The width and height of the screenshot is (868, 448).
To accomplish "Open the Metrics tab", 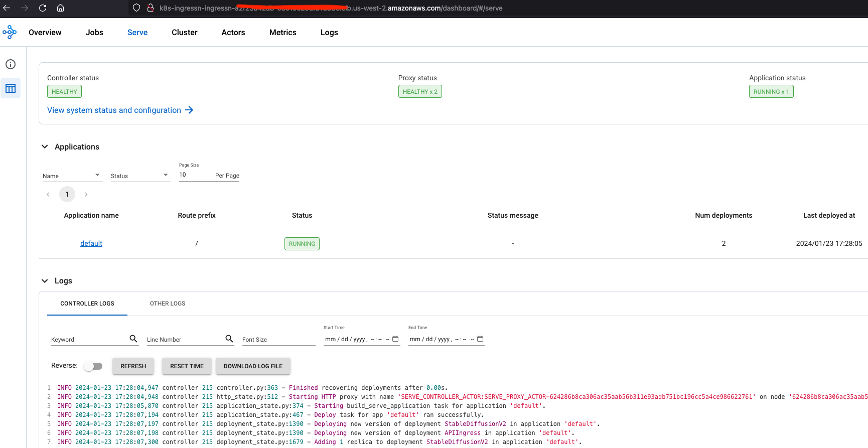I will pos(283,32).
